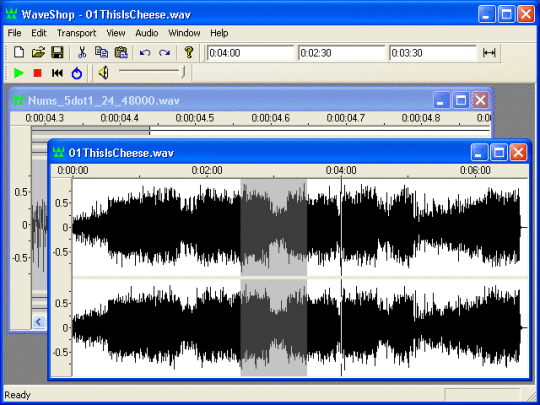Mute audio with the speaker icon
Viewport: 540px width, 405px height.
point(103,73)
